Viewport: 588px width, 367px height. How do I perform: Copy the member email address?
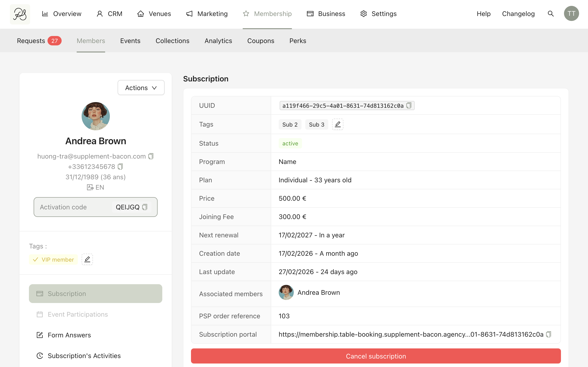[151, 156]
